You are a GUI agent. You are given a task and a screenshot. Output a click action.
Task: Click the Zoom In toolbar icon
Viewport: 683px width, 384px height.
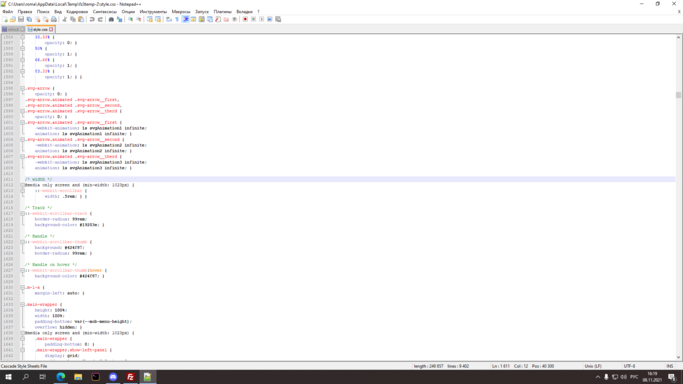pyautogui.click(x=130, y=19)
